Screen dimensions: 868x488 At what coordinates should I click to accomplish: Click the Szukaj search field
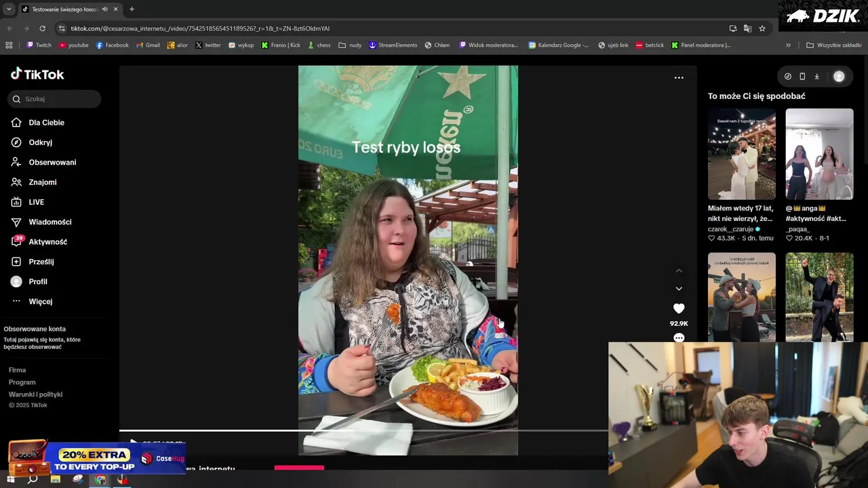(x=54, y=99)
